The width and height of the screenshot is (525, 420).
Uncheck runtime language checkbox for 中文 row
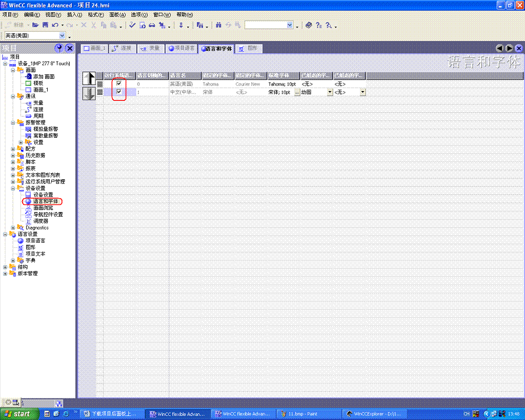119,92
